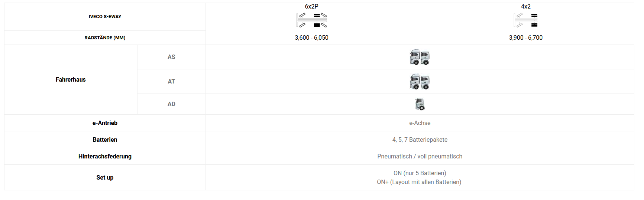Click Pneumatisch / voll pneumatisch text

pos(420,156)
